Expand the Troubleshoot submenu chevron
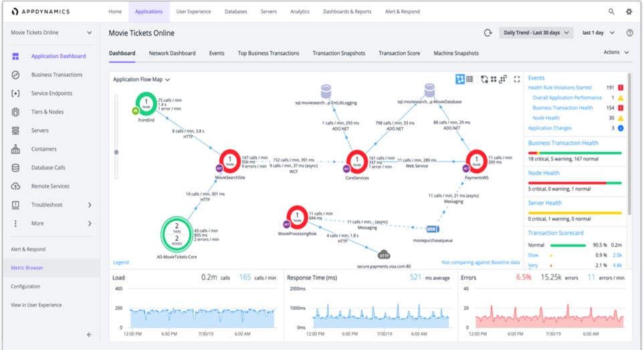 pos(90,205)
